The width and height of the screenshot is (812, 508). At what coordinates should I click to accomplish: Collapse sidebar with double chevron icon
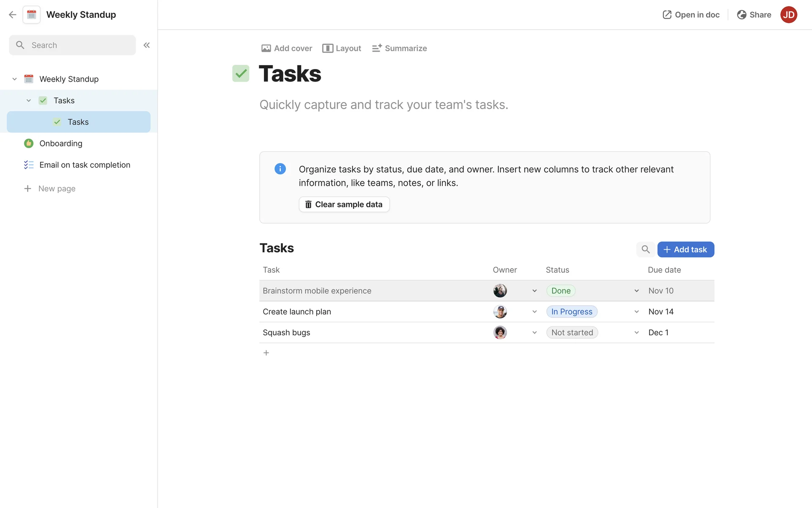(146, 45)
